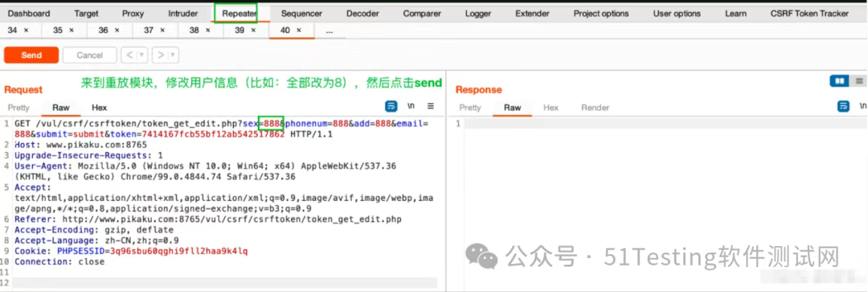This screenshot has height=292, width=868.
Task: Click 'Accept-Language: zh-CN,zh;q=0.9' line
Action: [x=96, y=241]
